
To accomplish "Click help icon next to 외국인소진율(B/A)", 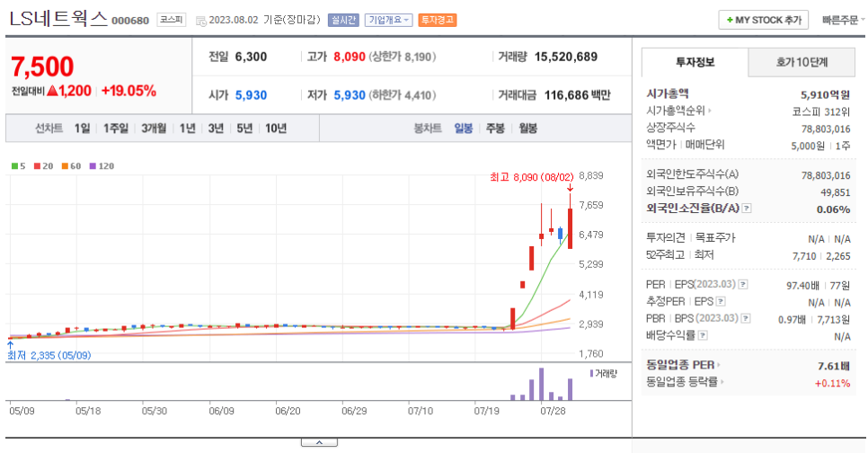I will [747, 209].
